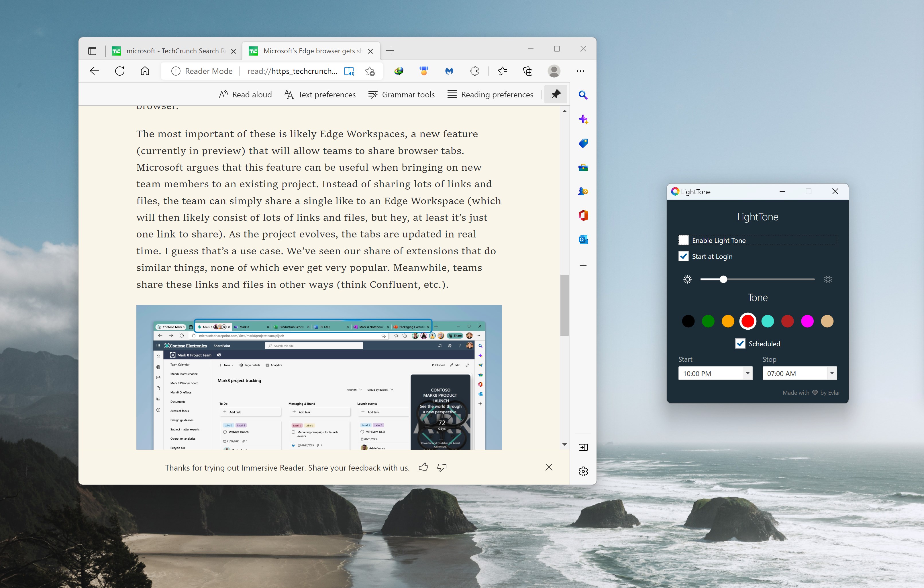Click thumbs up feedback icon
Screen dimensions: 924x588
point(423,467)
